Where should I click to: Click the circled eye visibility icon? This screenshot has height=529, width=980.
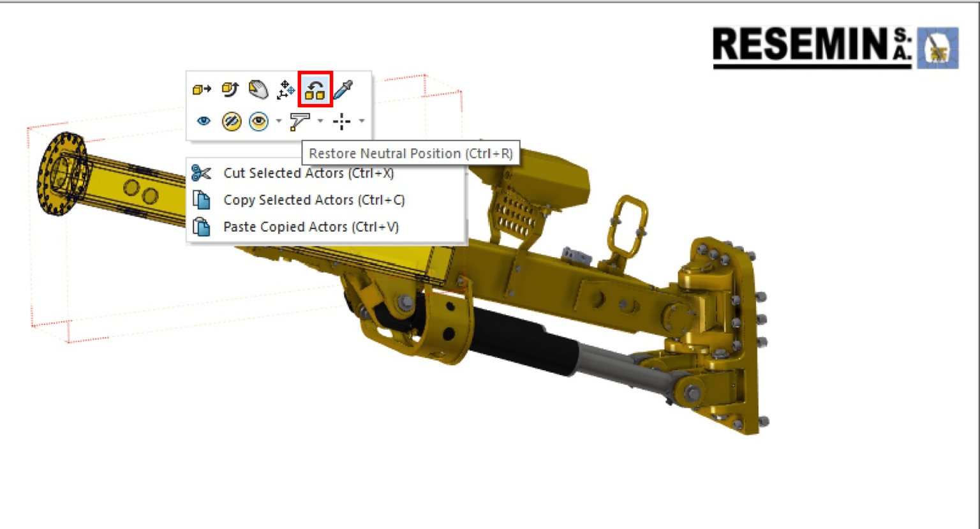[258, 121]
